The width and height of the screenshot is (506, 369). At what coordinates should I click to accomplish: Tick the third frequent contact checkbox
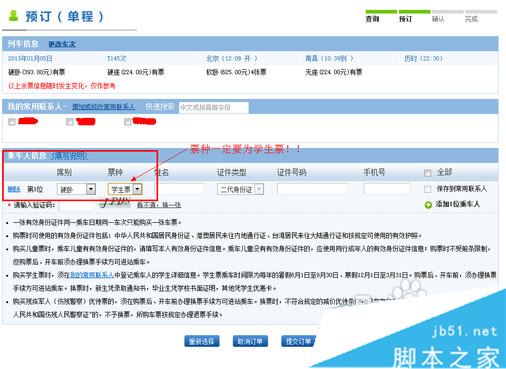(127, 122)
